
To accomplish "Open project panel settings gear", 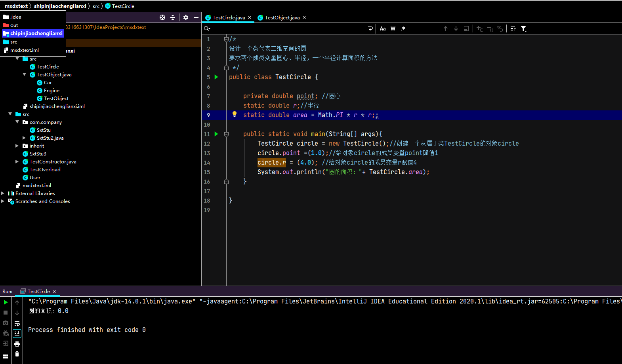I will (x=186, y=17).
